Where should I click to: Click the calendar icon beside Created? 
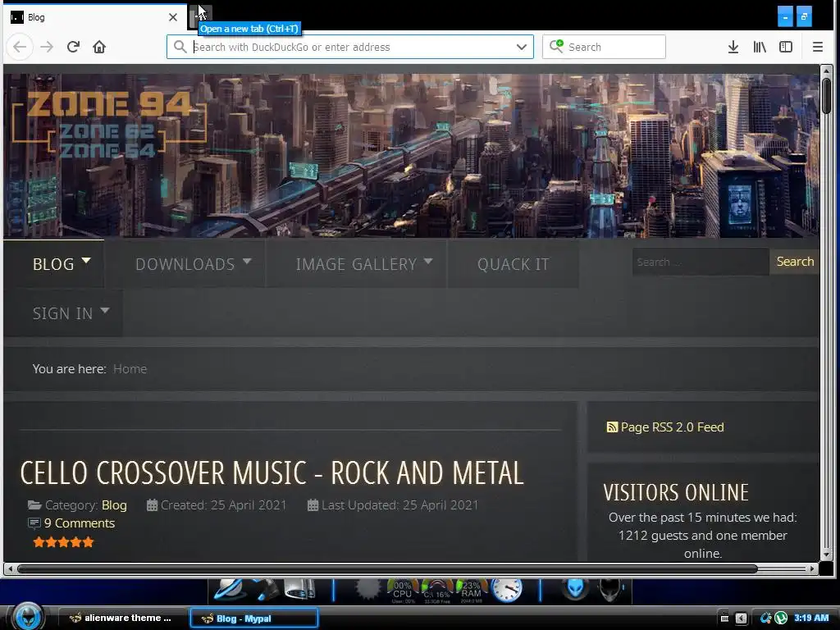coord(152,505)
